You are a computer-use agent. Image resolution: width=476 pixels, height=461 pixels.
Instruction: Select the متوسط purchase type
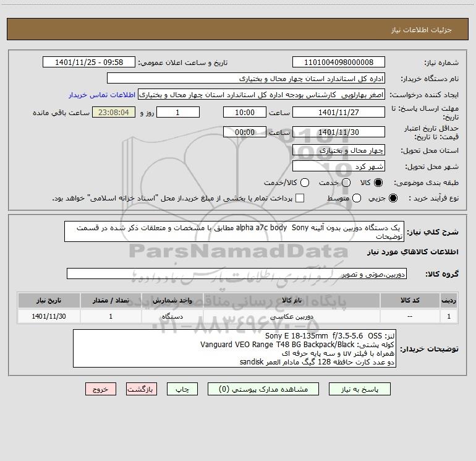click(357, 198)
